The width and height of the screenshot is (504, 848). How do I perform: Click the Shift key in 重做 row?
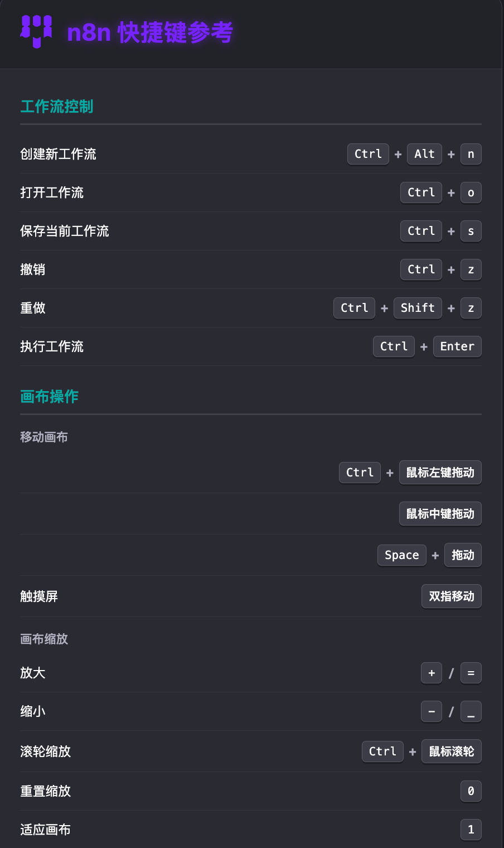(418, 308)
